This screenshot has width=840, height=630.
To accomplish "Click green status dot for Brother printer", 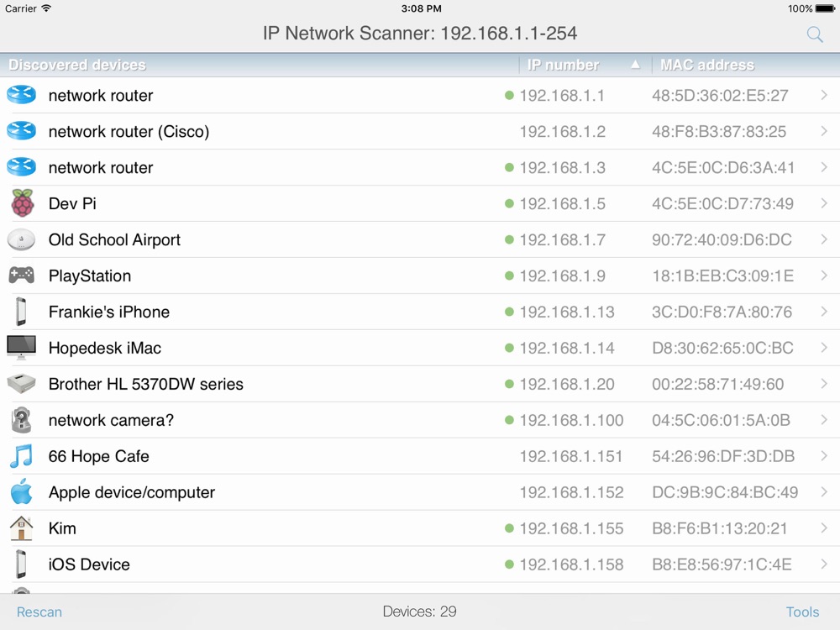I will coord(510,384).
